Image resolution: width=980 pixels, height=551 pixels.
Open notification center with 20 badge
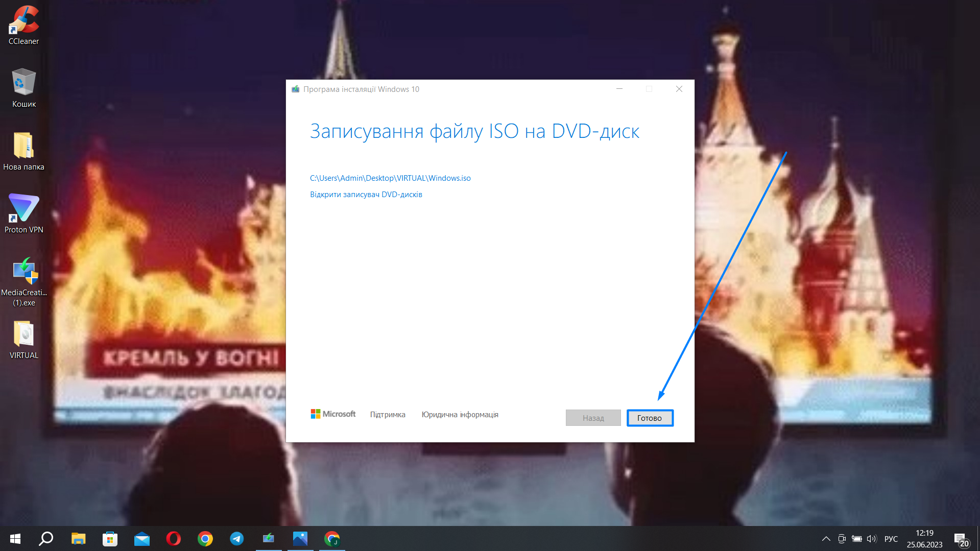coord(961,539)
